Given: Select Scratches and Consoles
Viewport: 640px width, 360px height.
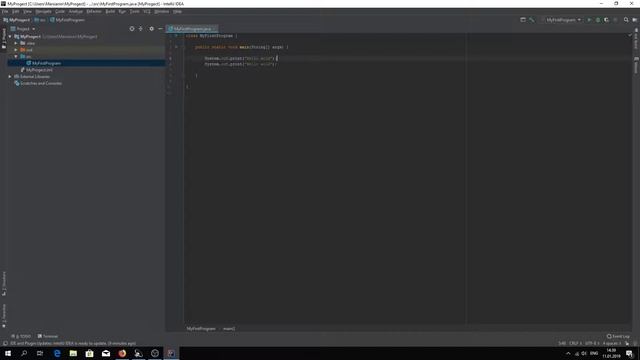Looking at the screenshot, I should (38, 83).
